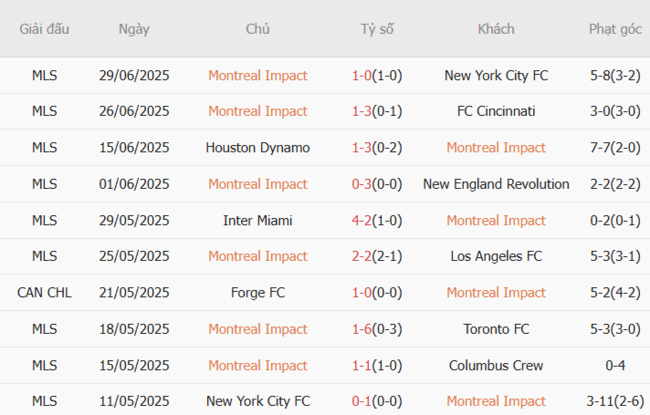Open the Los Angeles FC team link

pyautogui.click(x=496, y=256)
